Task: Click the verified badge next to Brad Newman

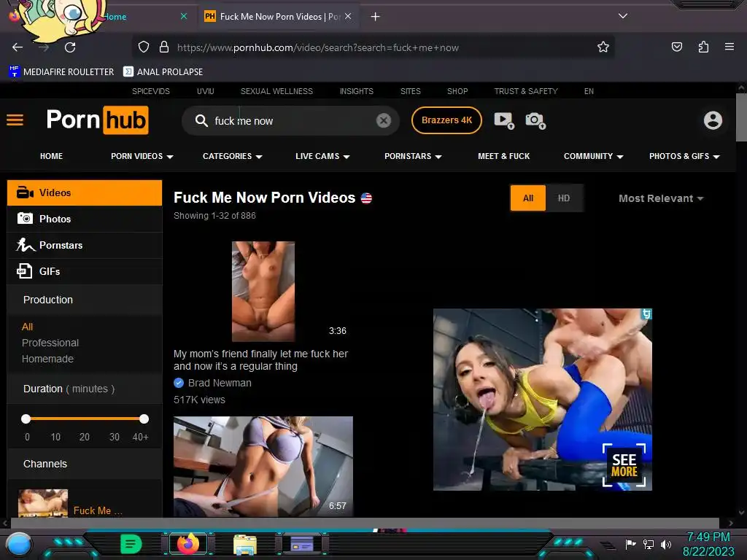Action: (179, 382)
